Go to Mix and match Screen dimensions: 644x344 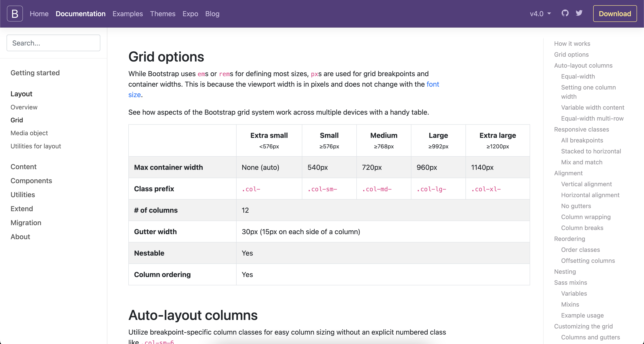click(582, 162)
